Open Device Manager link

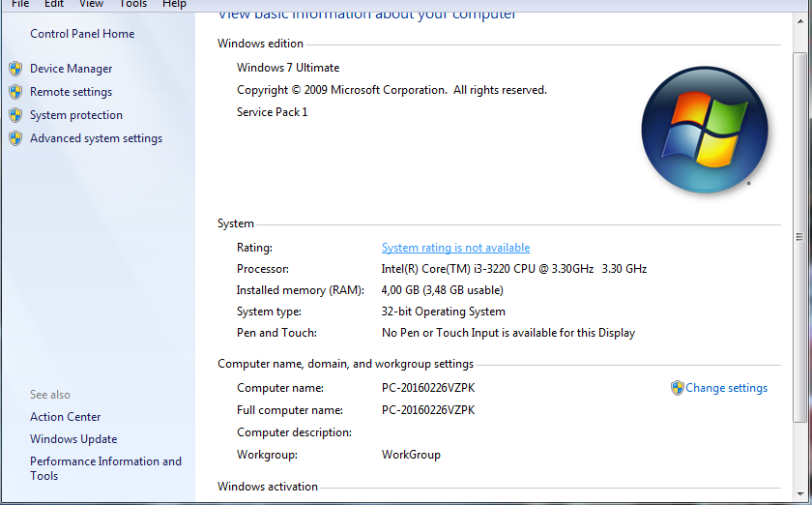click(71, 69)
